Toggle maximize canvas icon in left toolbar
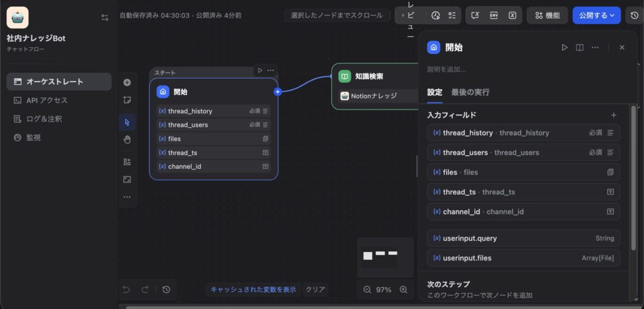Viewport: 644px width, 309px height. (x=127, y=180)
